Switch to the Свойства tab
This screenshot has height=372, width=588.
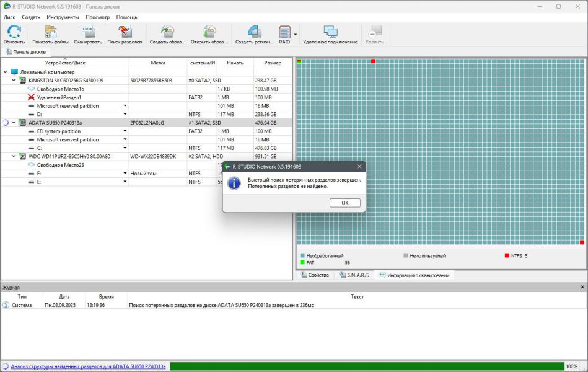pyautogui.click(x=315, y=275)
